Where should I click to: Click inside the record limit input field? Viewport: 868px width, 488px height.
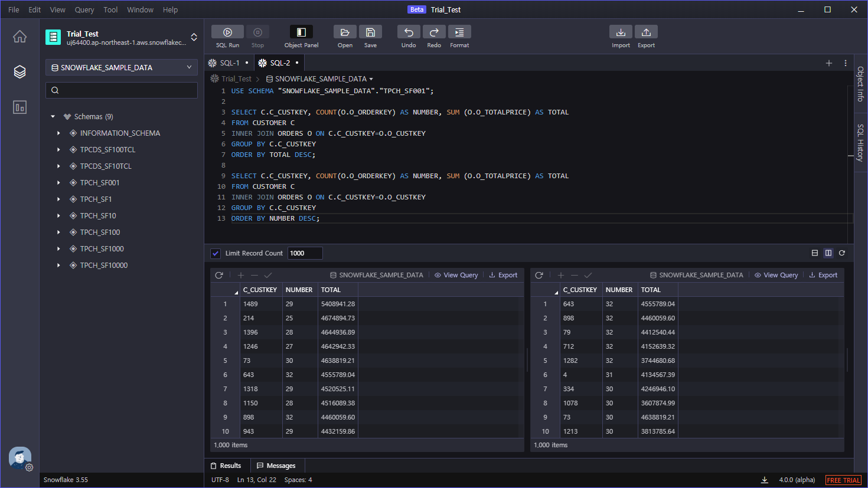pos(304,253)
